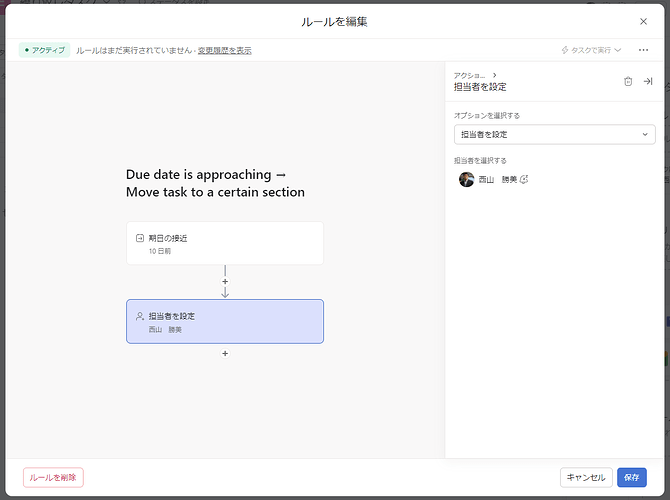Click the オプションを選択する label
670x500 pixels.
[x=487, y=116]
